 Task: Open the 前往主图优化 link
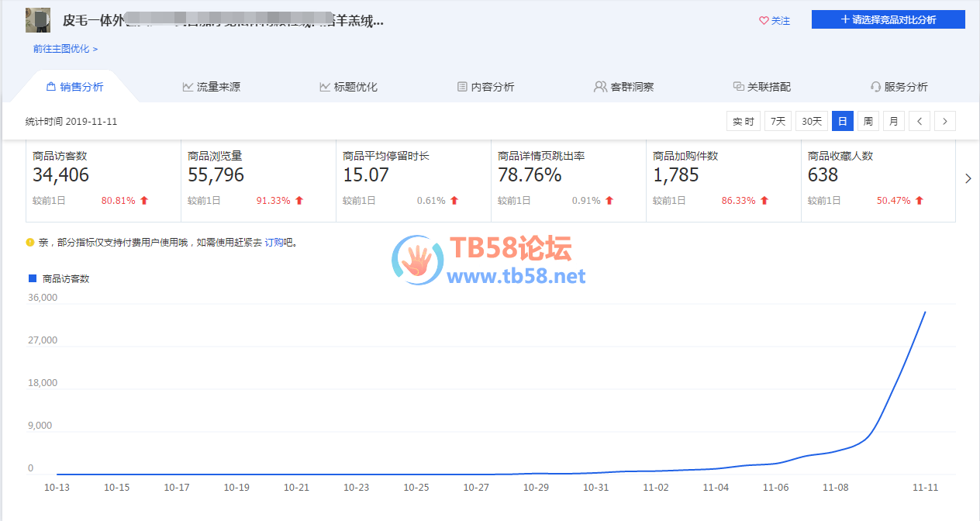(65, 49)
